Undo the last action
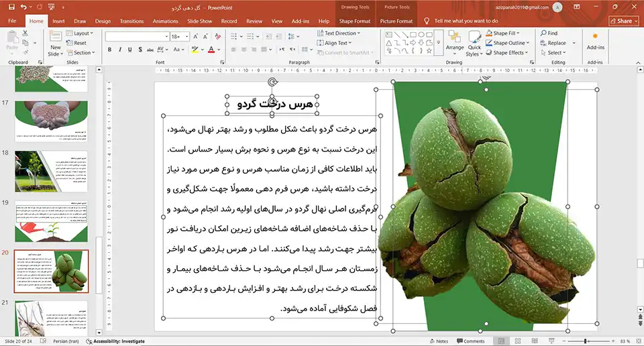 pyautogui.click(x=24, y=7)
